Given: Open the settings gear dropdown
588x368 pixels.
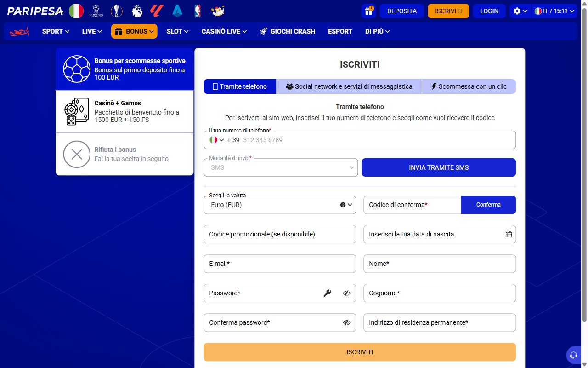Looking at the screenshot, I should click(520, 11).
